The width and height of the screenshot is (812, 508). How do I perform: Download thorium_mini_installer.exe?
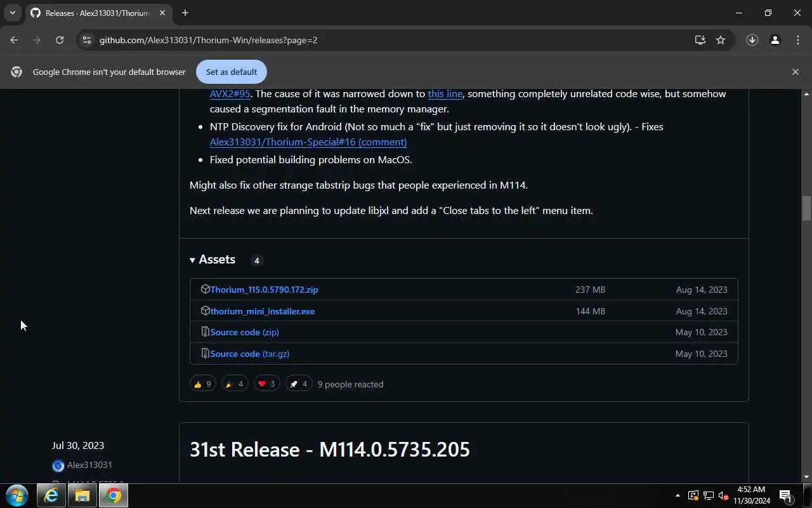[263, 311]
